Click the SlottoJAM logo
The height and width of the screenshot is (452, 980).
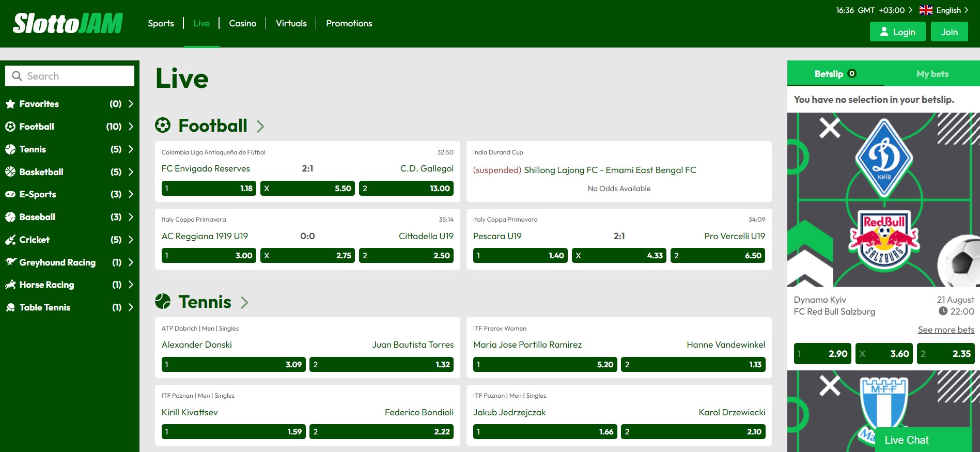coord(68,23)
